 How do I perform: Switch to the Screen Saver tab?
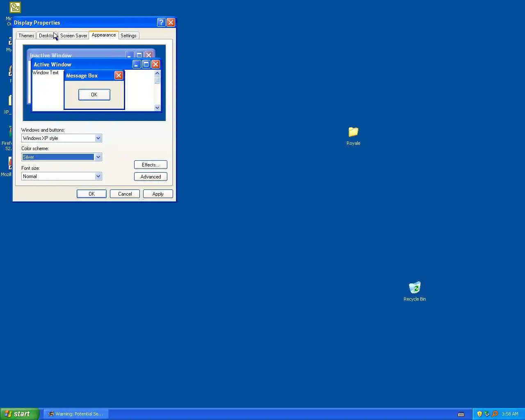click(x=73, y=36)
